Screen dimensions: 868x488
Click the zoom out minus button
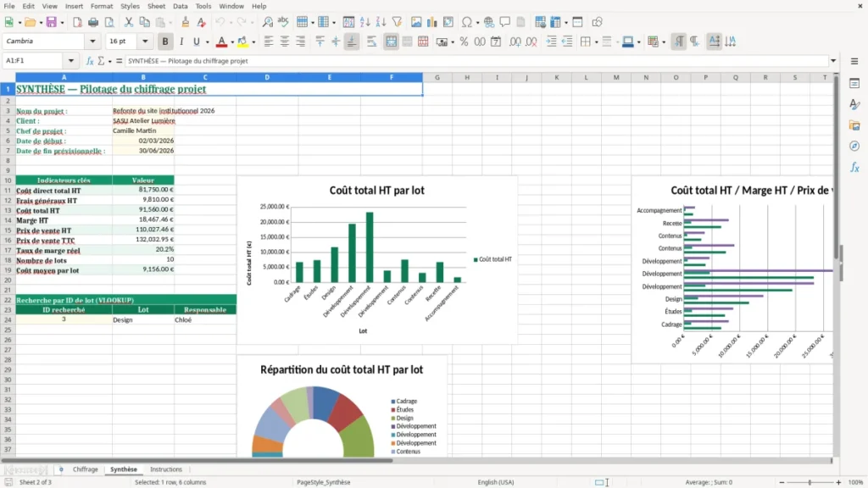point(782,482)
